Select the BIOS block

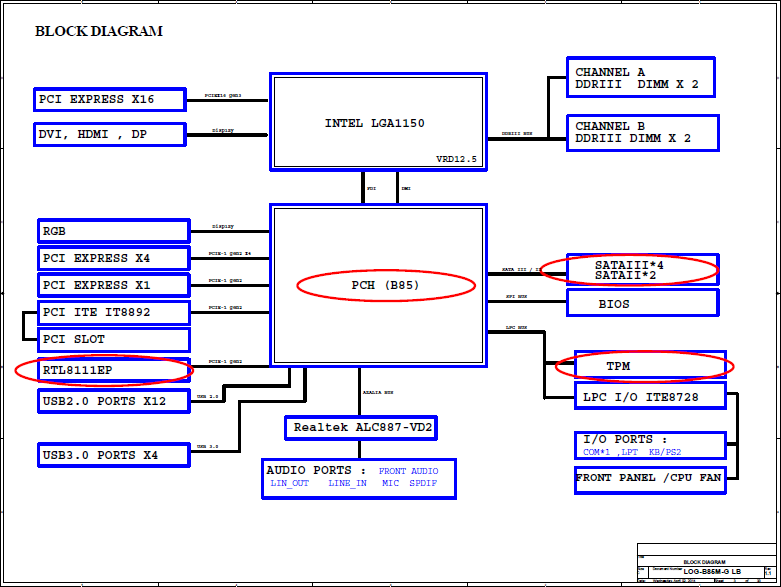643,303
